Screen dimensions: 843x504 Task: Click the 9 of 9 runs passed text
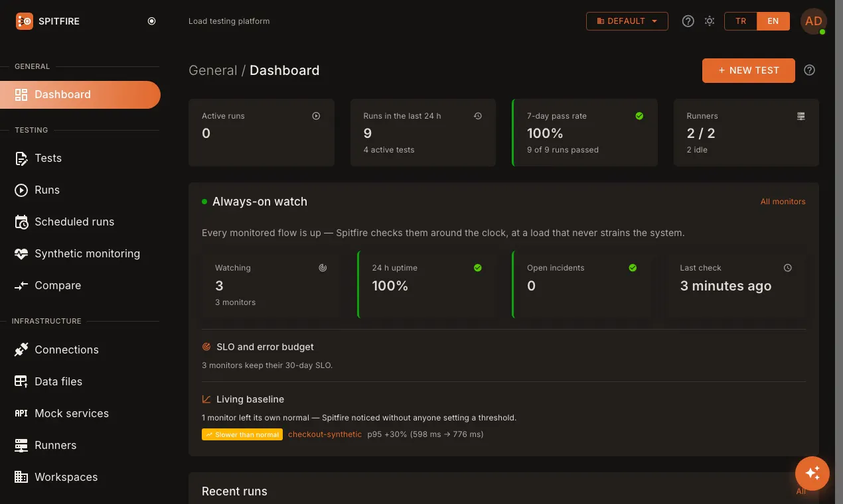click(x=563, y=150)
